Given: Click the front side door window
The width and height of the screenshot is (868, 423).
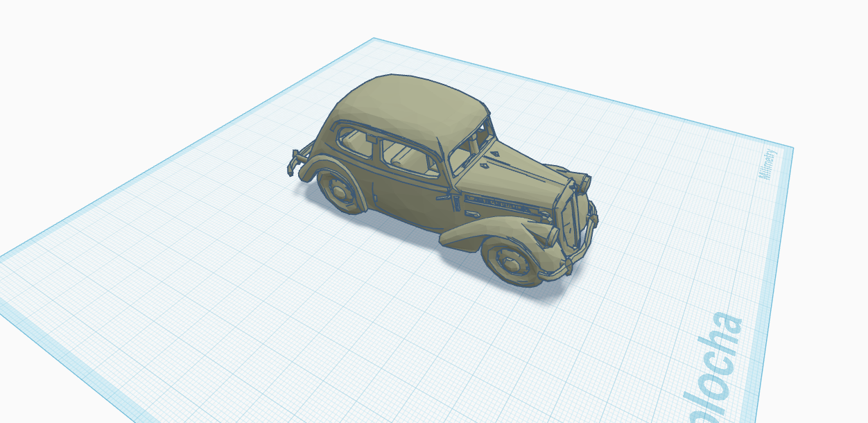Looking at the screenshot, I should (x=408, y=157).
